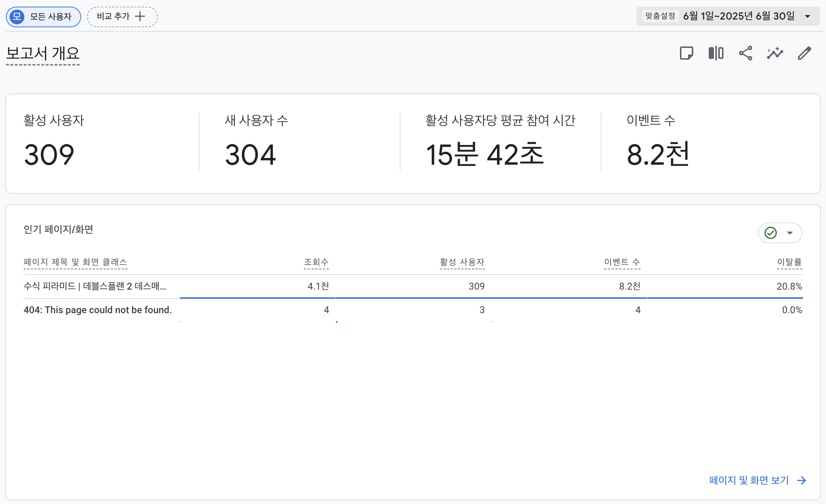The height and width of the screenshot is (504, 826).
Task: Add a note using the memo icon
Action: (687, 53)
